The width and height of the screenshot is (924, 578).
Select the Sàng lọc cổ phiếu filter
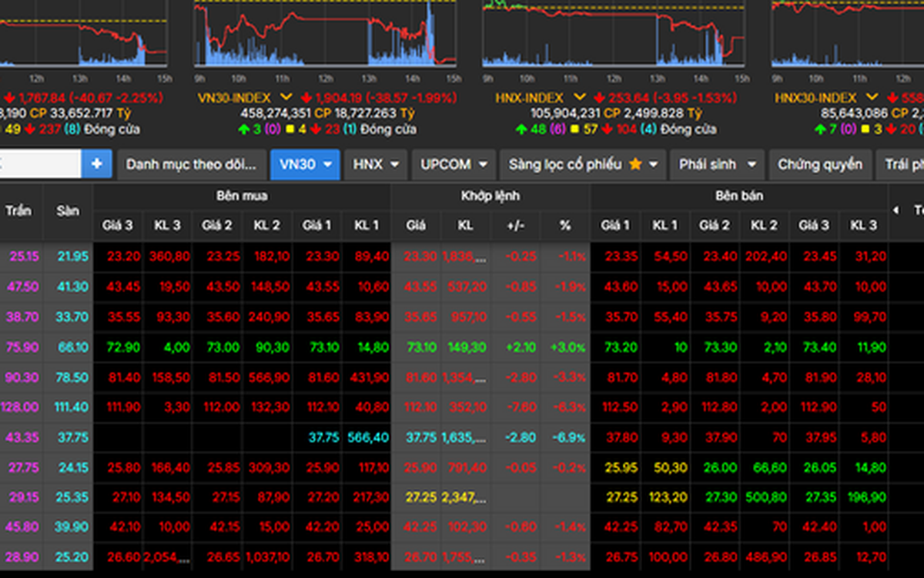click(x=565, y=164)
